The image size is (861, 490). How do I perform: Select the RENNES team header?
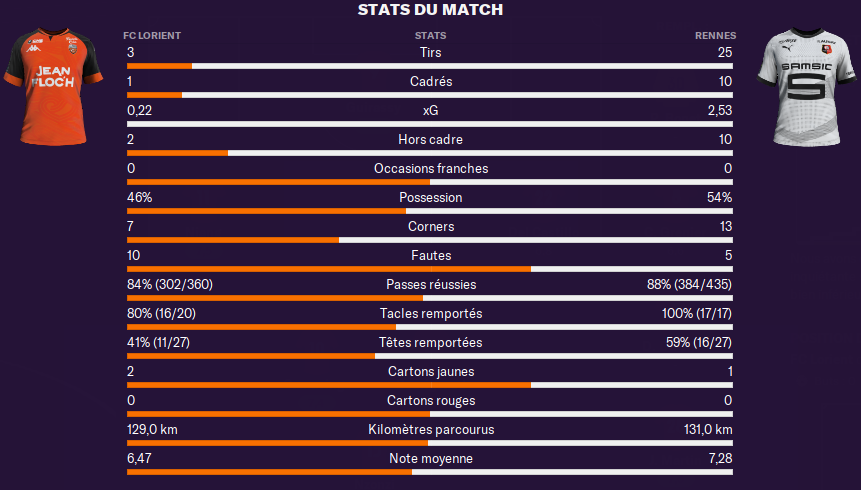tap(715, 36)
